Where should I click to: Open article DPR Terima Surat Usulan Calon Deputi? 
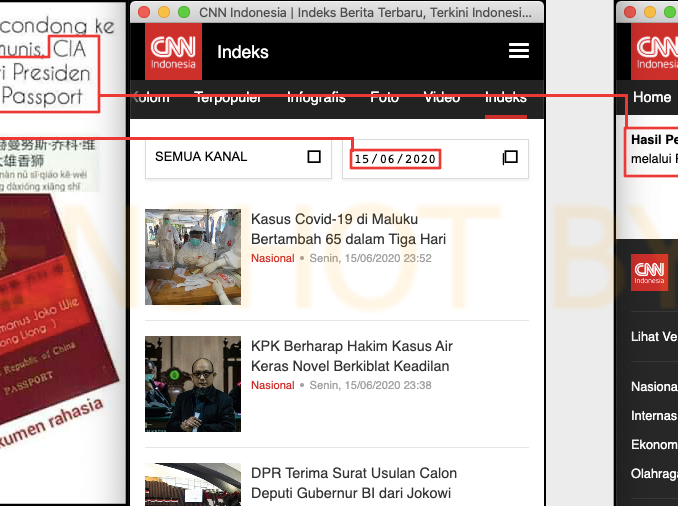[x=354, y=483]
